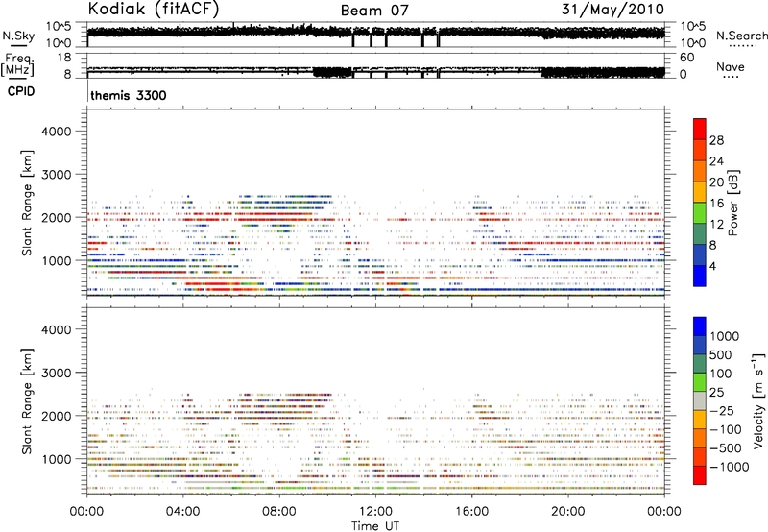Click the bottom red Velocity colorbar segment
This screenshot has height=532, width=768.
point(700,475)
